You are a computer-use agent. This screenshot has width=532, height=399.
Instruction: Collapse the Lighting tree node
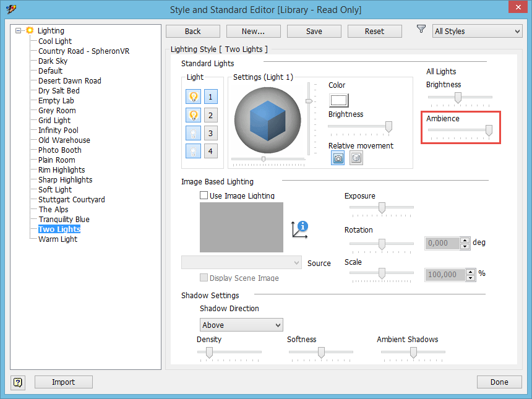tap(19, 30)
